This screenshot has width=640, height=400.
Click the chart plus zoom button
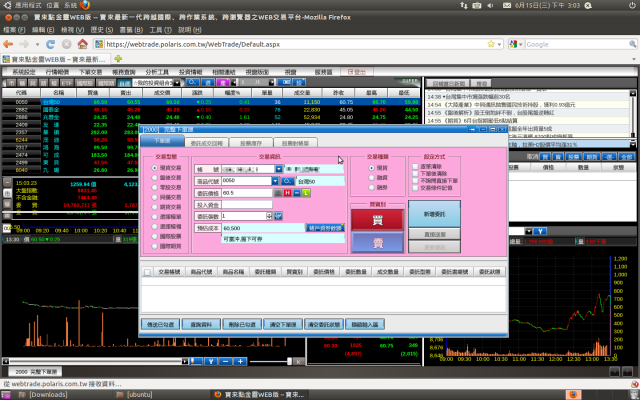click(x=240, y=361)
